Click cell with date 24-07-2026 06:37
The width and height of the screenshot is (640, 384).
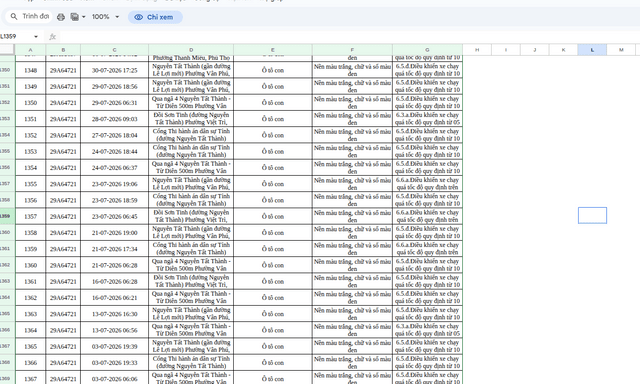tap(115, 168)
